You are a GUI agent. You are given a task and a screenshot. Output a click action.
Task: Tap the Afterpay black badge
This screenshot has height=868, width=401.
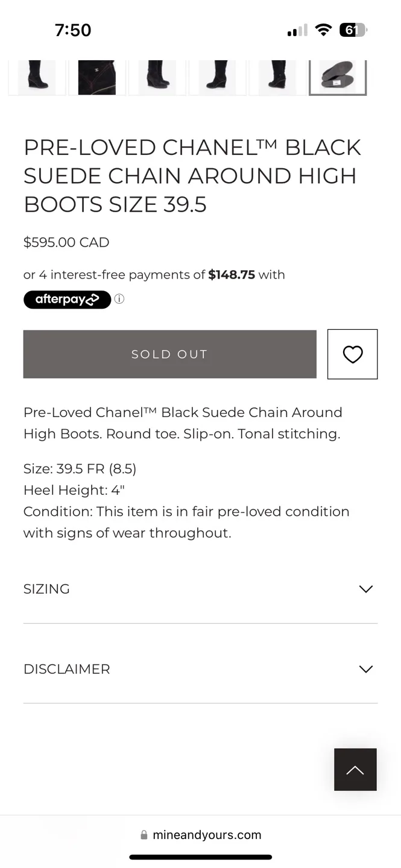(67, 299)
